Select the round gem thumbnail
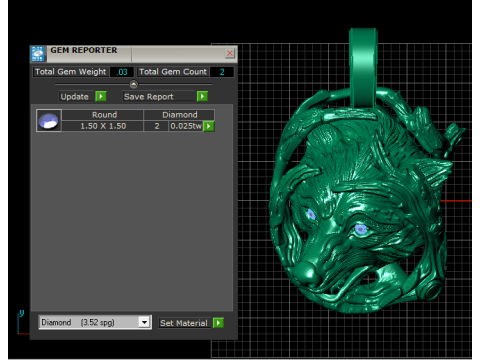The height and width of the screenshot is (360, 480). pyautogui.click(x=49, y=120)
